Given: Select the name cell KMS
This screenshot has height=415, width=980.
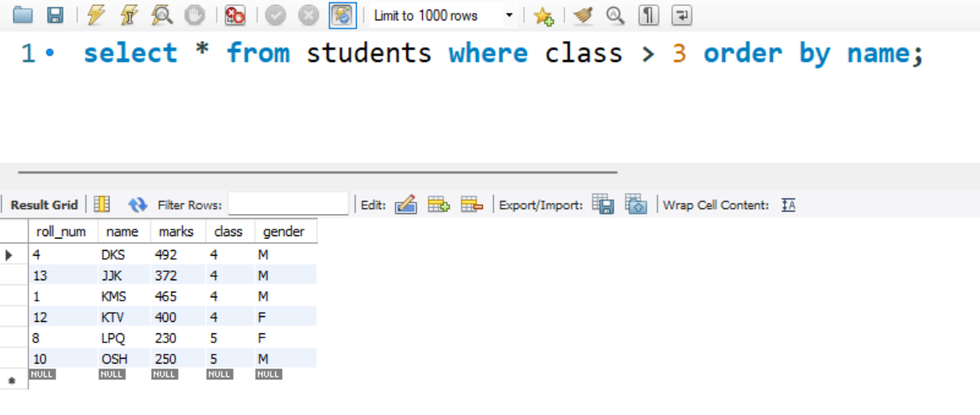Looking at the screenshot, I should [124, 297].
